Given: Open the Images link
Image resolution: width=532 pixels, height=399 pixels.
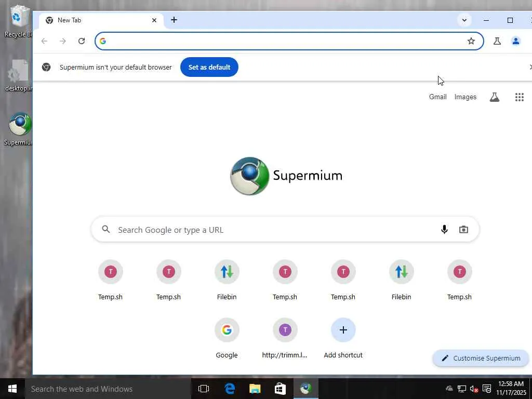Looking at the screenshot, I should point(465,97).
